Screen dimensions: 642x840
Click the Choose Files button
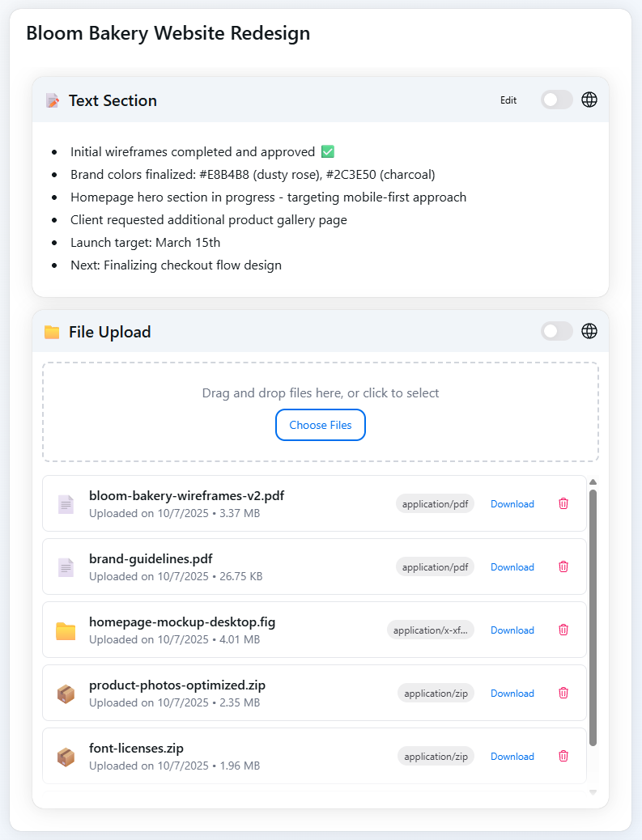320,424
